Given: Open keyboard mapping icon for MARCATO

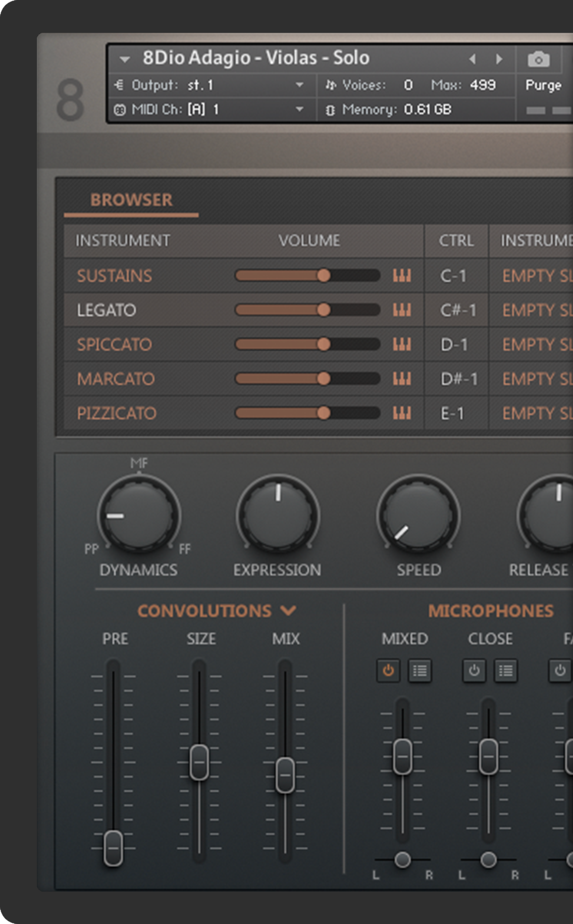Looking at the screenshot, I should point(402,379).
